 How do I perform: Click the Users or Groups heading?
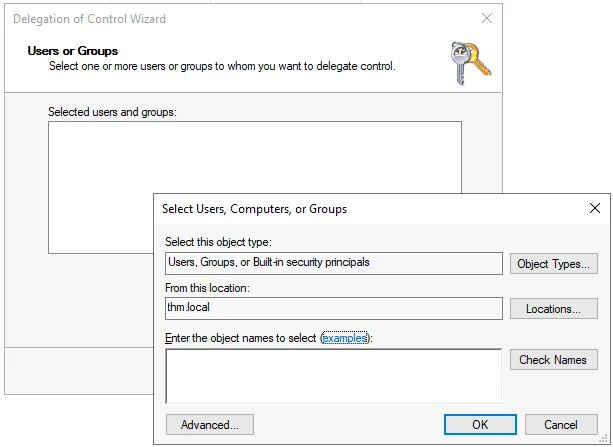(73, 51)
